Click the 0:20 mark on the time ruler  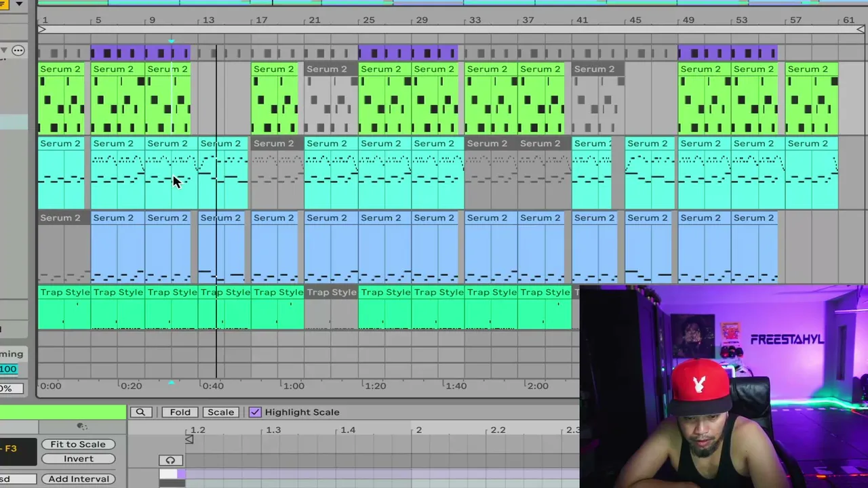[x=131, y=386]
